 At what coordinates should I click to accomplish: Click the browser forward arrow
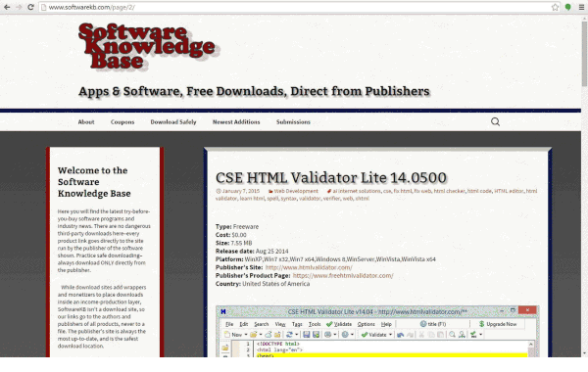[19, 7]
